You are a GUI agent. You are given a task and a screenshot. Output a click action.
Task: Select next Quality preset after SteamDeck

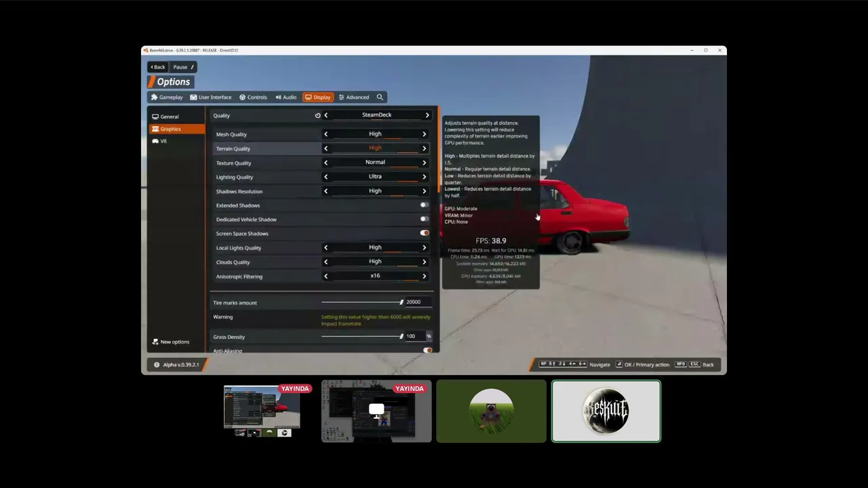[427, 115]
